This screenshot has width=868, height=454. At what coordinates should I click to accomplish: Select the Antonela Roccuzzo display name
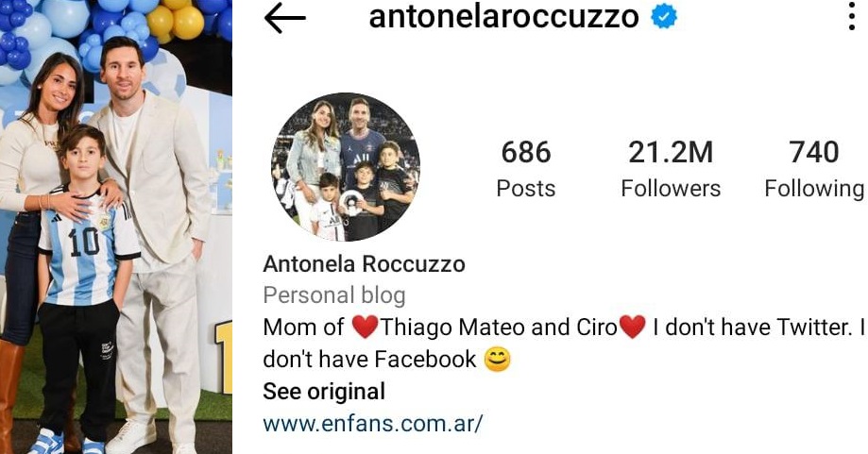pos(365,263)
